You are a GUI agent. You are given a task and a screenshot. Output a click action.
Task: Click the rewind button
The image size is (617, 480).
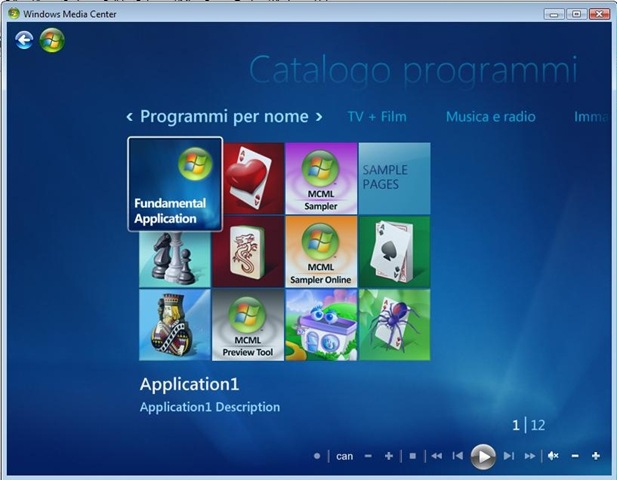pyautogui.click(x=436, y=456)
